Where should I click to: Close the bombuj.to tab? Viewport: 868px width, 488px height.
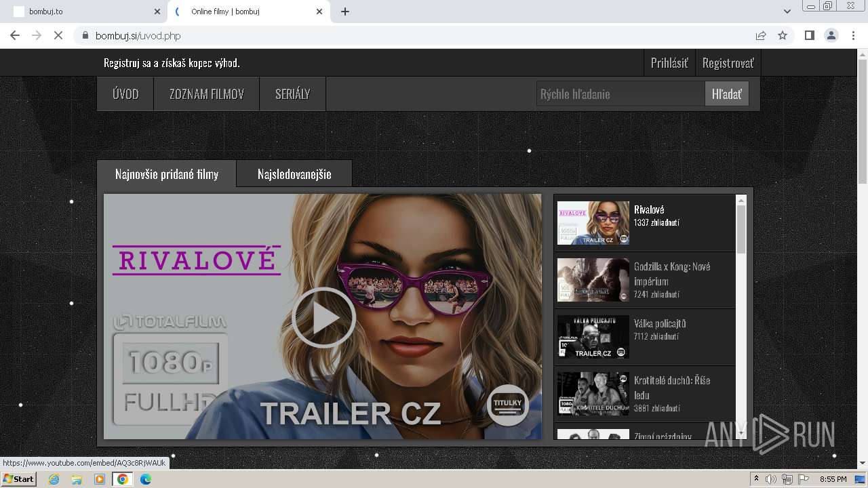(157, 12)
